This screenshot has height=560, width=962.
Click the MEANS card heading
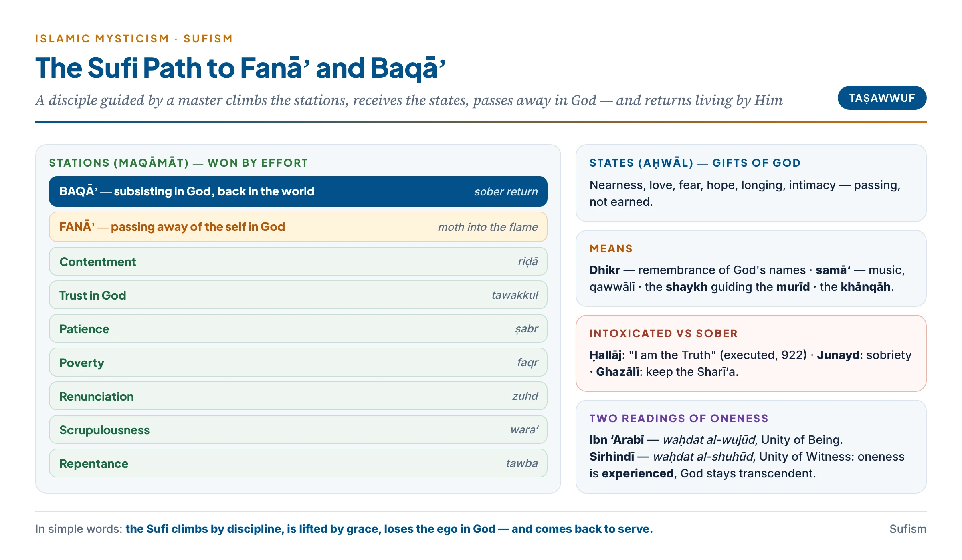[611, 249]
